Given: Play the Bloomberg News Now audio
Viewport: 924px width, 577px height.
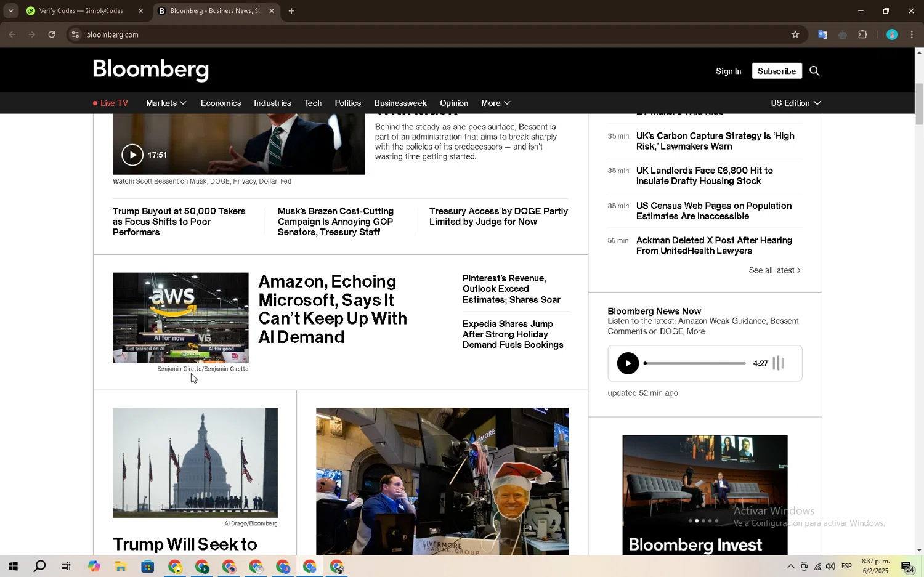Looking at the screenshot, I should pos(628,363).
